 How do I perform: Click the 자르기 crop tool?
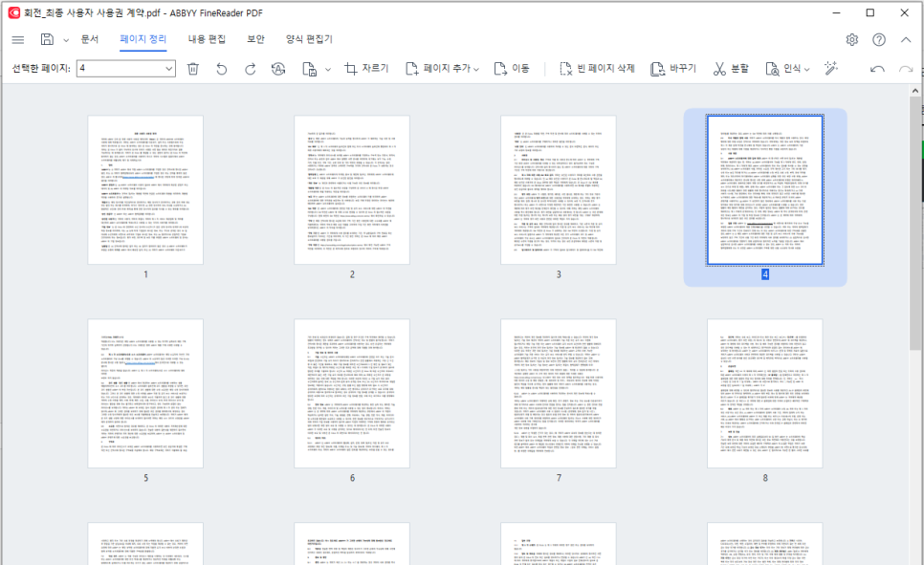tap(366, 69)
